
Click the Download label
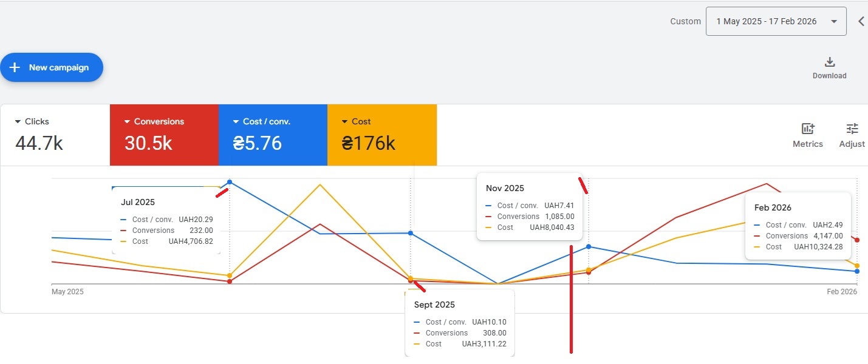tap(830, 76)
